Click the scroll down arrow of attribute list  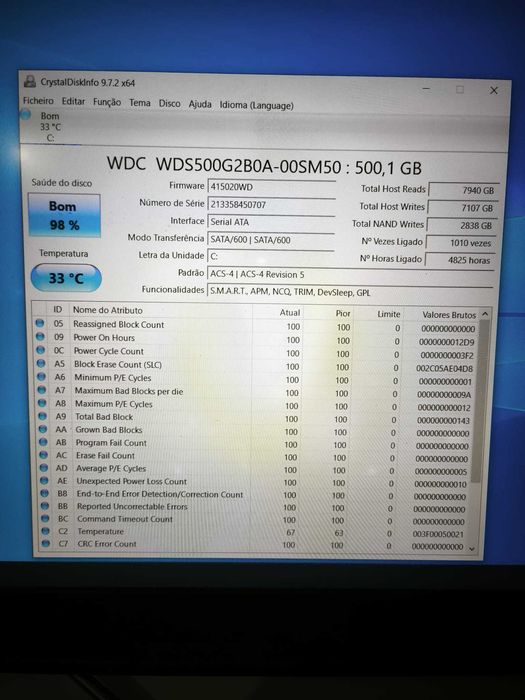(x=473, y=549)
